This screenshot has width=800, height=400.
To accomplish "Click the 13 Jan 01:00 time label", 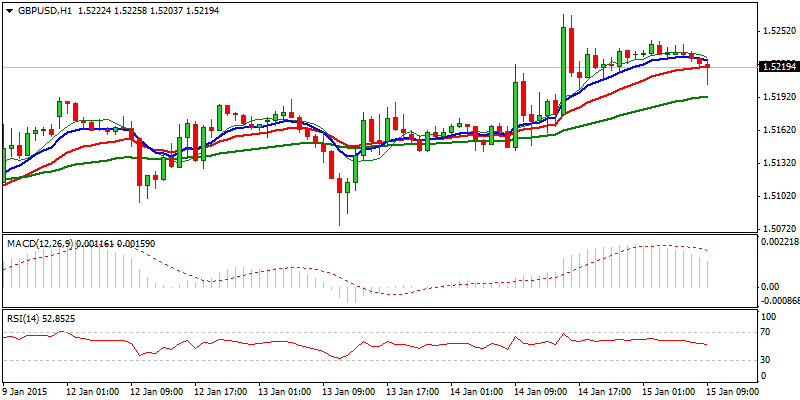I will [285, 392].
